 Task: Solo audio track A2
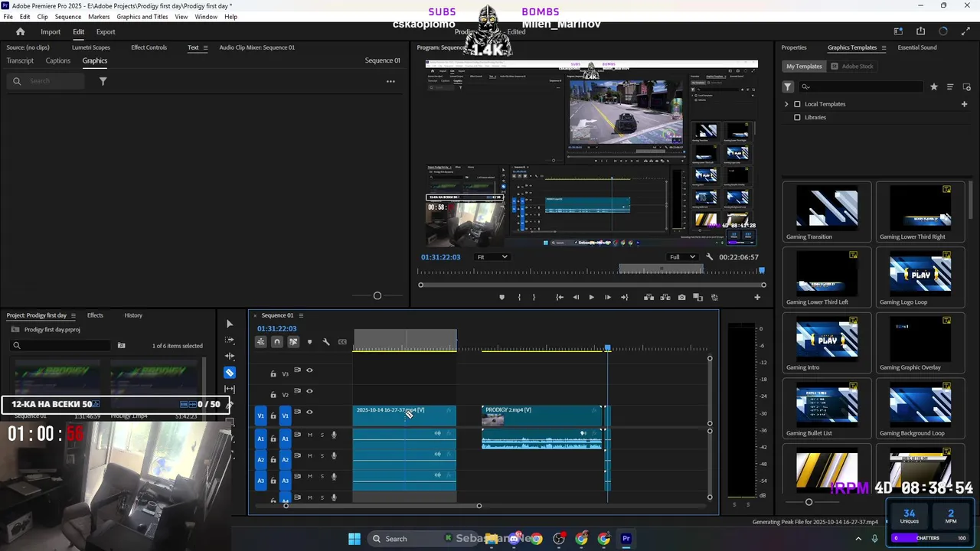coord(322,455)
